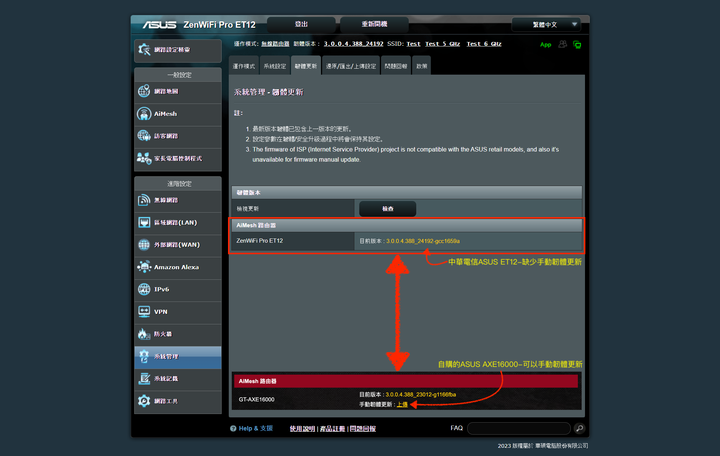720x456 pixels.
Task: Open the 區域網路(LAN) icon
Action: click(144, 222)
